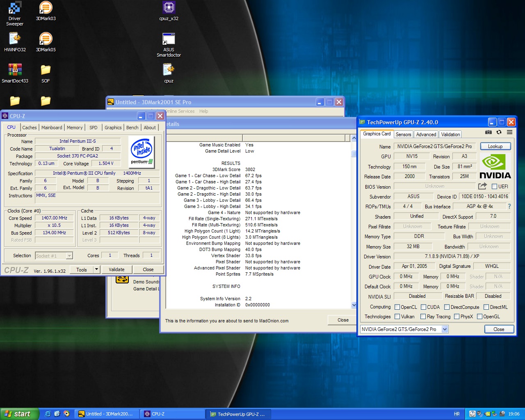Screen dimensions: 525x420
Task: Toggle the OpenCL checkbox
Action: (x=397, y=307)
